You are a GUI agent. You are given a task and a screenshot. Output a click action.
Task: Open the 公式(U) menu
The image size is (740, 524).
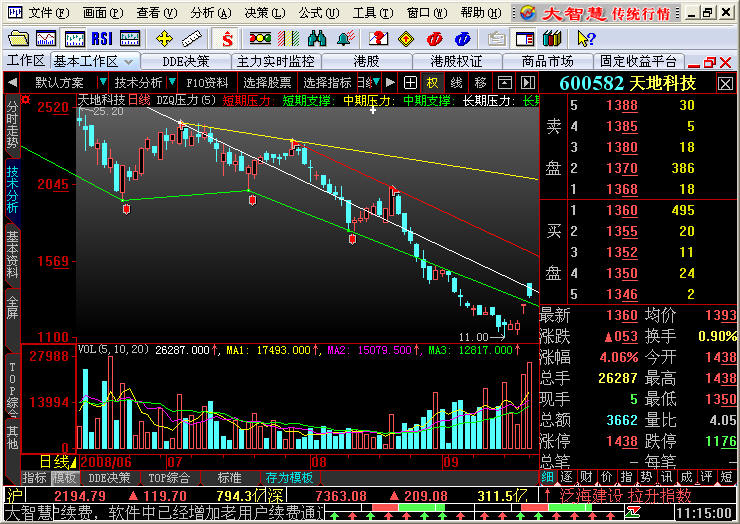[x=319, y=13]
